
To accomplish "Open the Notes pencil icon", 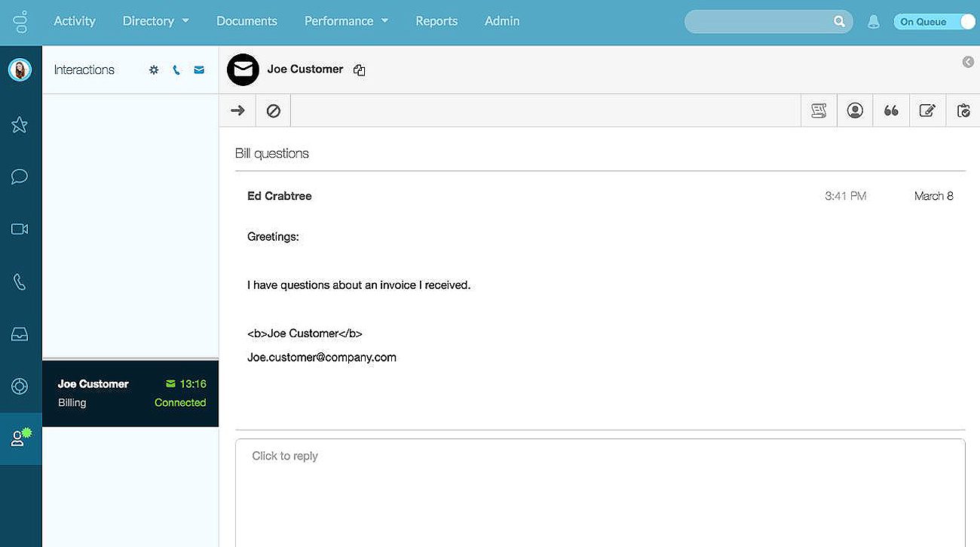I will click(x=927, y=111).
